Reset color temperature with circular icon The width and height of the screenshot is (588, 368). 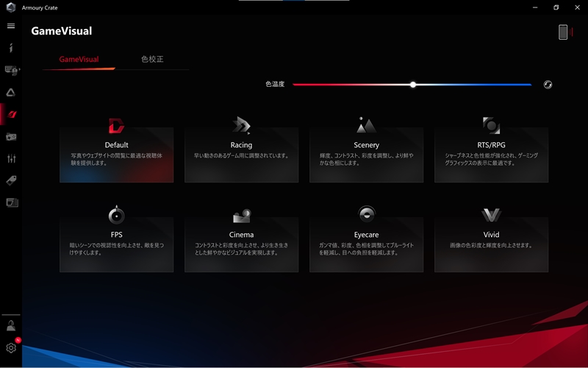(548, 85)
